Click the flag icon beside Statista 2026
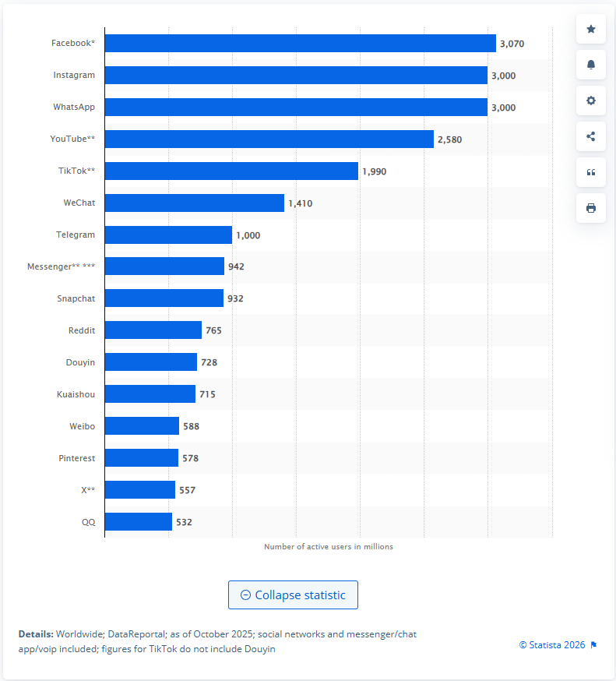 [x=593, y=645]
